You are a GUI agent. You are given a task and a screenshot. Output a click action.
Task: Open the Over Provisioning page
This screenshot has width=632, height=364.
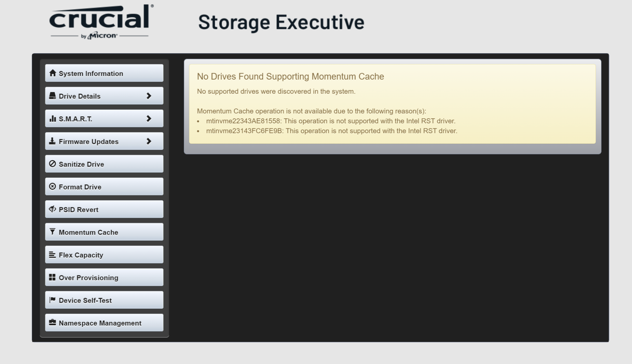pyautogui.click(x=104, y=277)
